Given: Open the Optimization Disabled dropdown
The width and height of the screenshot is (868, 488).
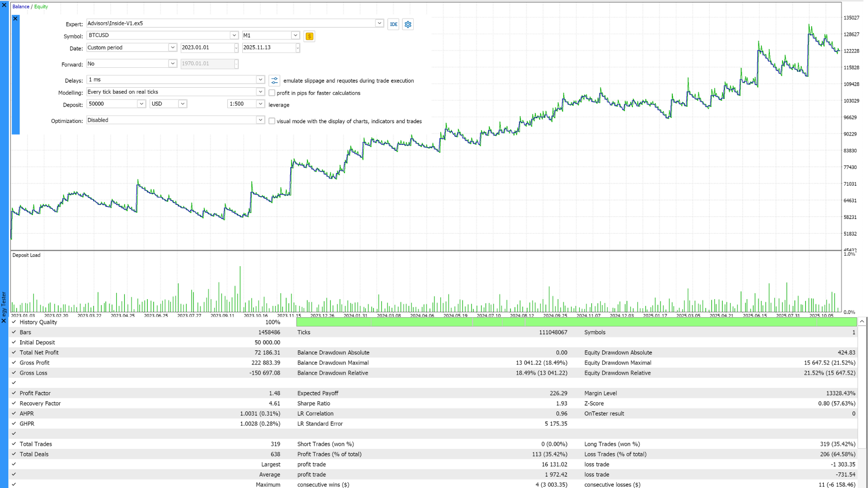Looking at the screenshot, I should 260,120.
